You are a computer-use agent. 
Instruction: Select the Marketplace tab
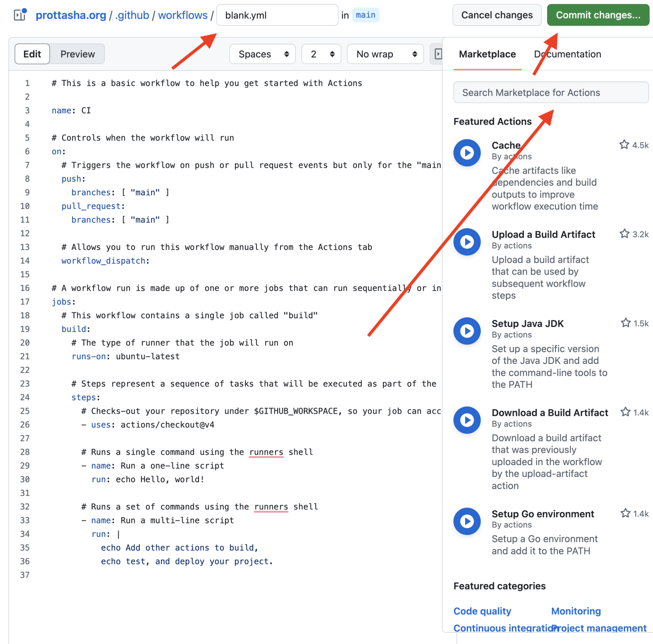coord(487,54)
